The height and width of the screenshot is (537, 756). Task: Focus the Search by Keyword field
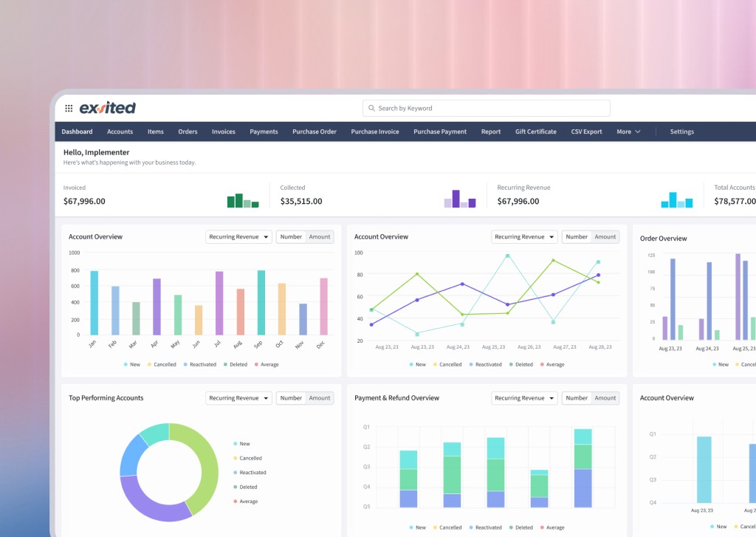coord(486,108)
